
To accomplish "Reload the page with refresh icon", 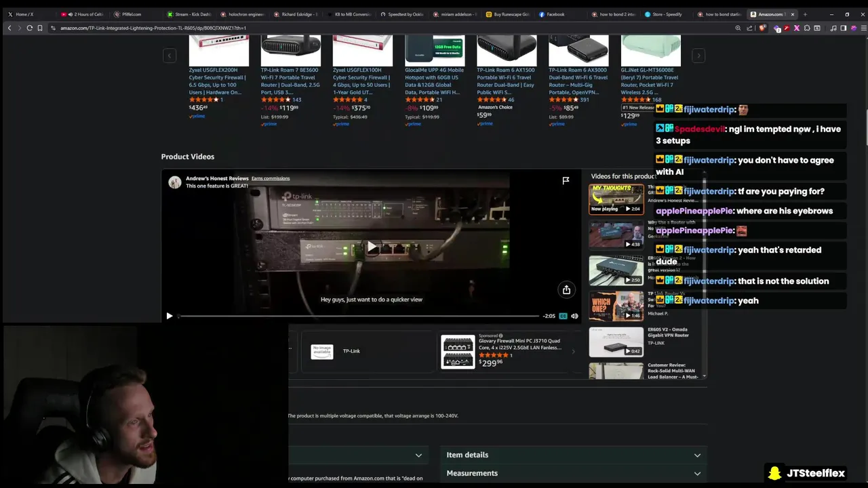I will [x=29, y=28].
